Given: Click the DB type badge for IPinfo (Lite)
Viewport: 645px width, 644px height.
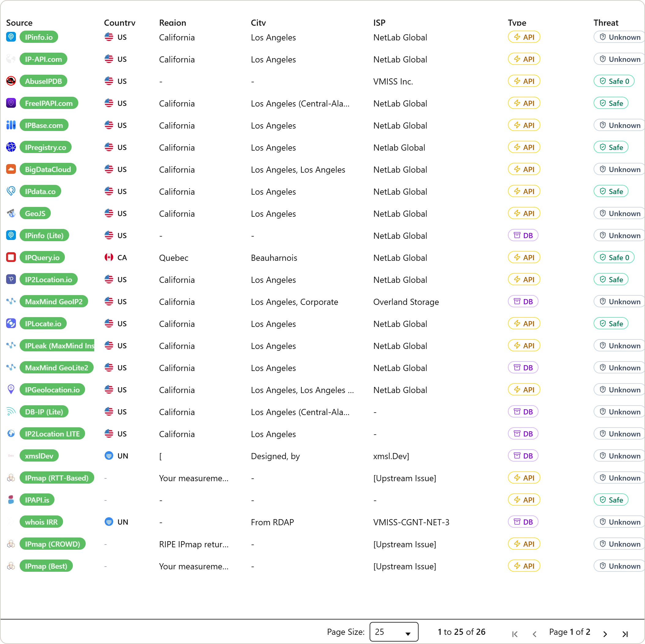Looking at the screenshot, I should point(523,235).
